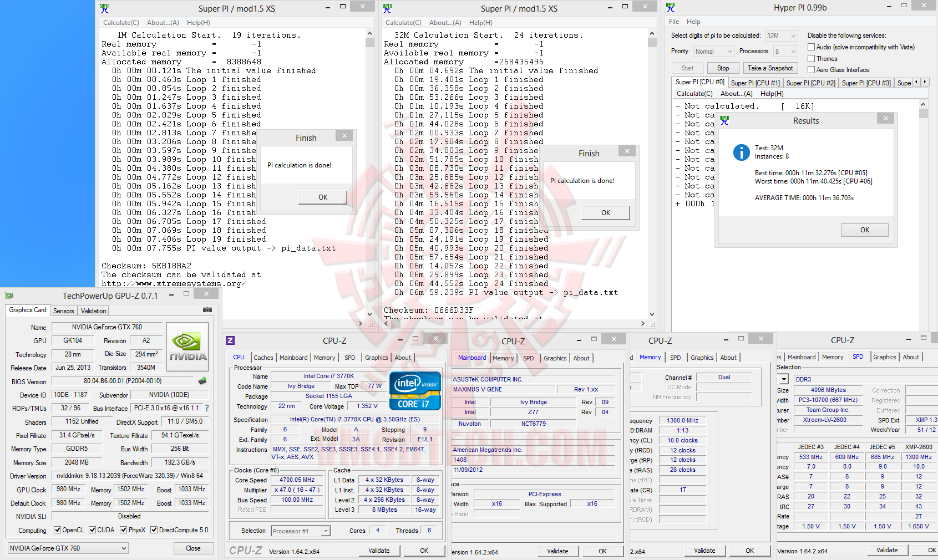Image resolution: width=938 pixels, height=560 pixels.
Task: Click the Driver Version field in GPU-Z
Action: pyautogui.click(x=130, y=476)
